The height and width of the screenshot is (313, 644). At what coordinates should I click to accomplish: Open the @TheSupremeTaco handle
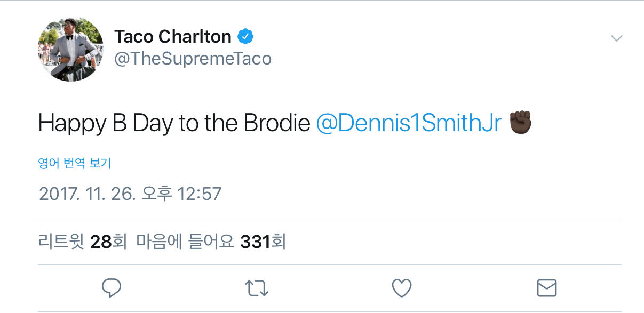tap(193, 58)
